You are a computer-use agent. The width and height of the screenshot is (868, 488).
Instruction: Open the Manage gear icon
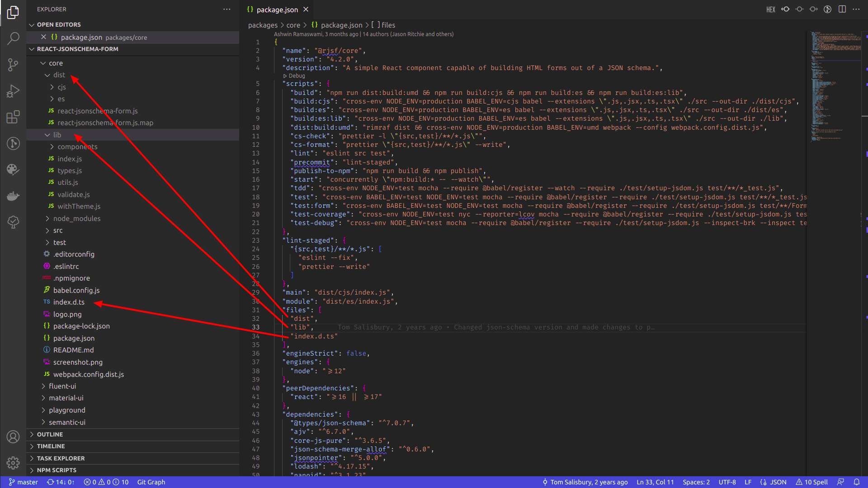(13, 463)
